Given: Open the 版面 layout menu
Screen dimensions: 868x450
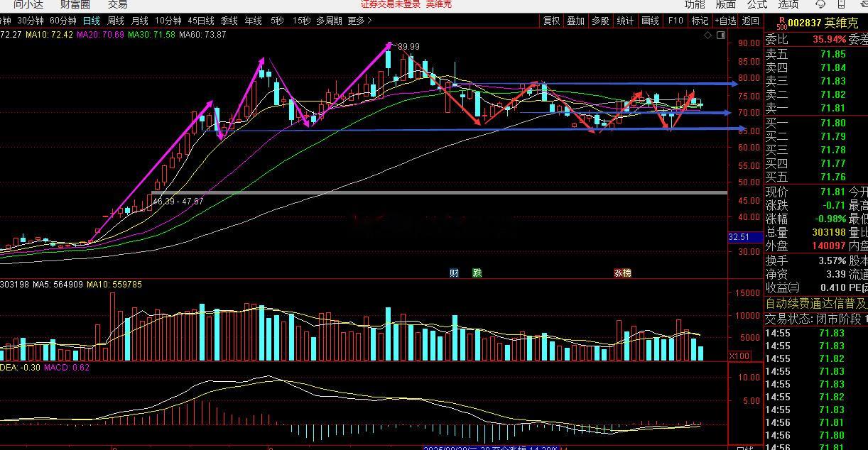Looking at the screenshot, I should coord(725,4).
